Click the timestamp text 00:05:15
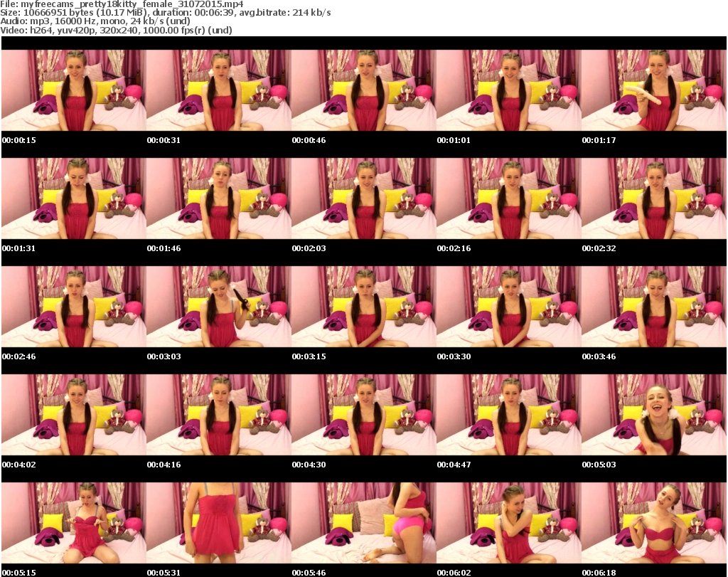Screen dimensions: 728x577 point(19,573)
